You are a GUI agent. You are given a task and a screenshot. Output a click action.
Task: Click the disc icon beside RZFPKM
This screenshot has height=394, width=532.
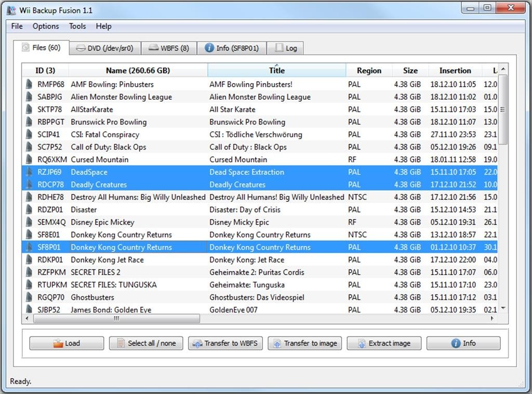tap(29, 273)
